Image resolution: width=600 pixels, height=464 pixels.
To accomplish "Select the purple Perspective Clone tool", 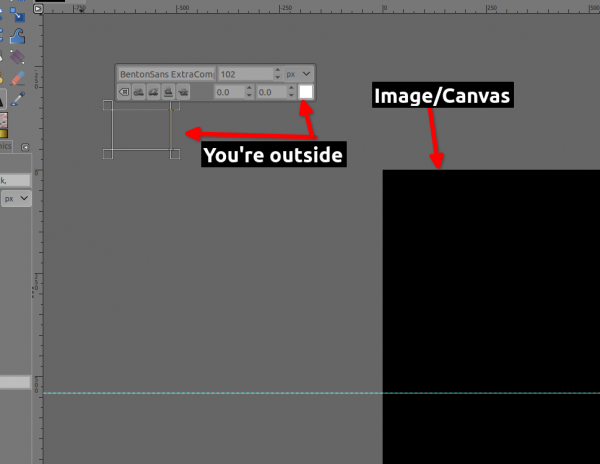I will tap(17, 57).
